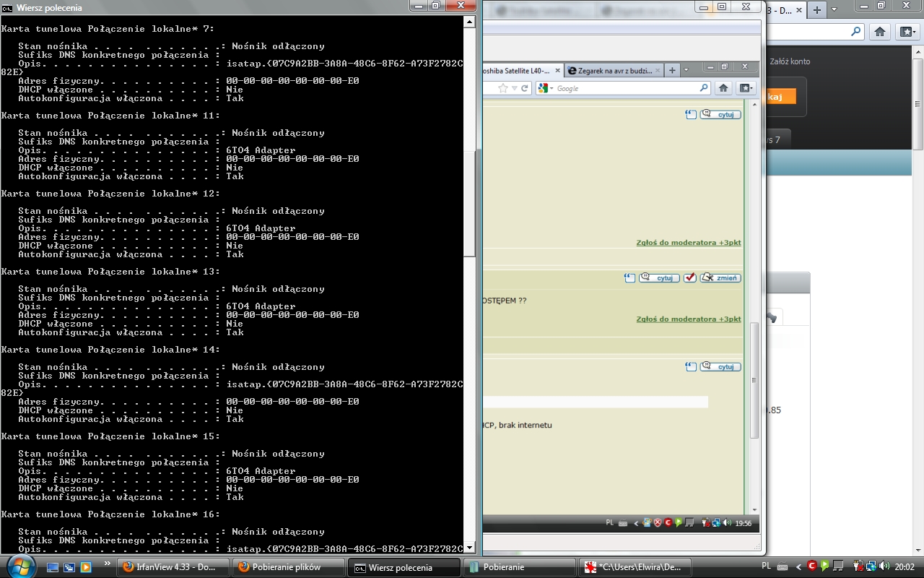
Task: Click the cytuj button next to the red checkmark
Action: point(660,278)
